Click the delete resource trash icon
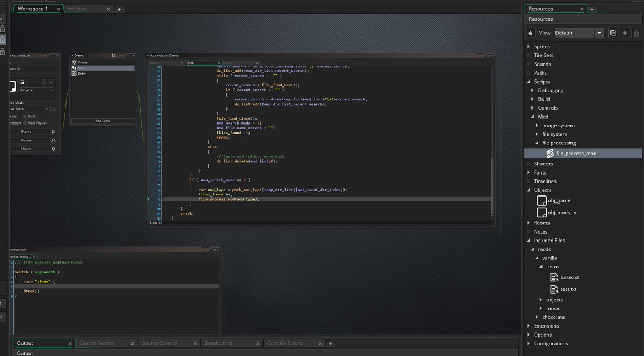The image size is (644, 356). point(636,33)
